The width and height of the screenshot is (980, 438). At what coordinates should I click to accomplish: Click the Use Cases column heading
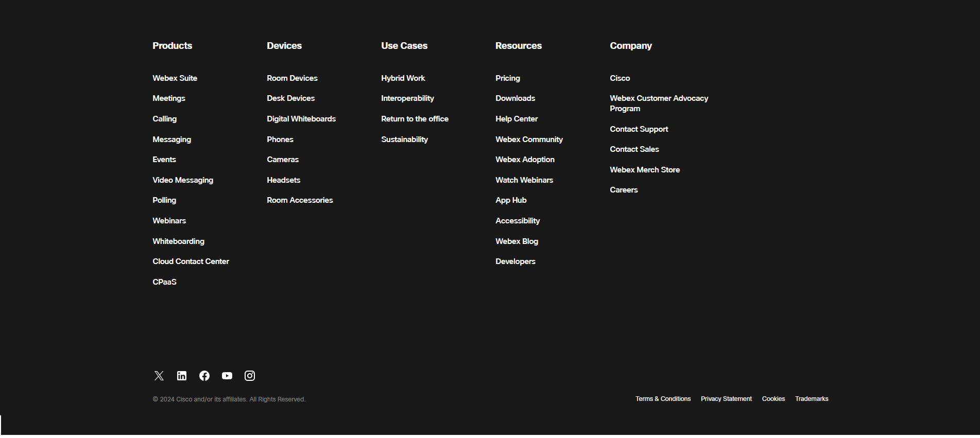tap(404, 46)
